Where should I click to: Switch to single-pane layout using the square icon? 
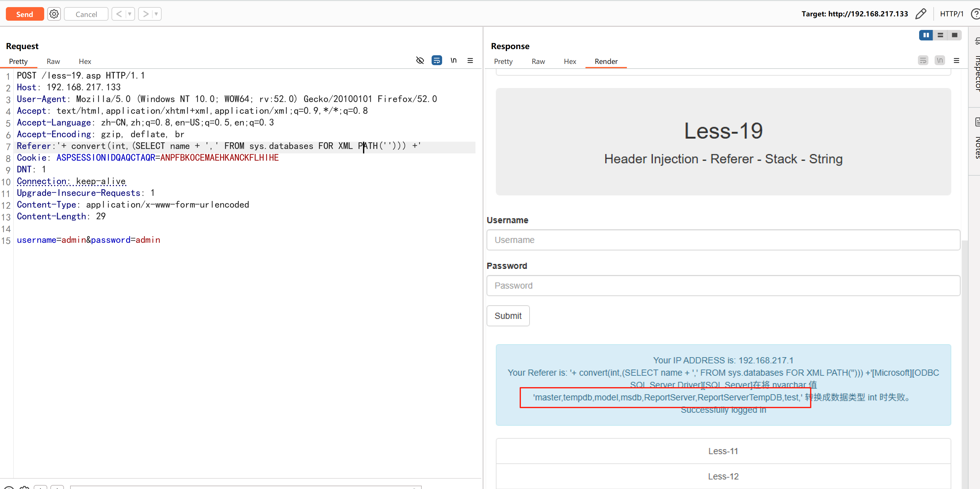(x=954, y=35)
